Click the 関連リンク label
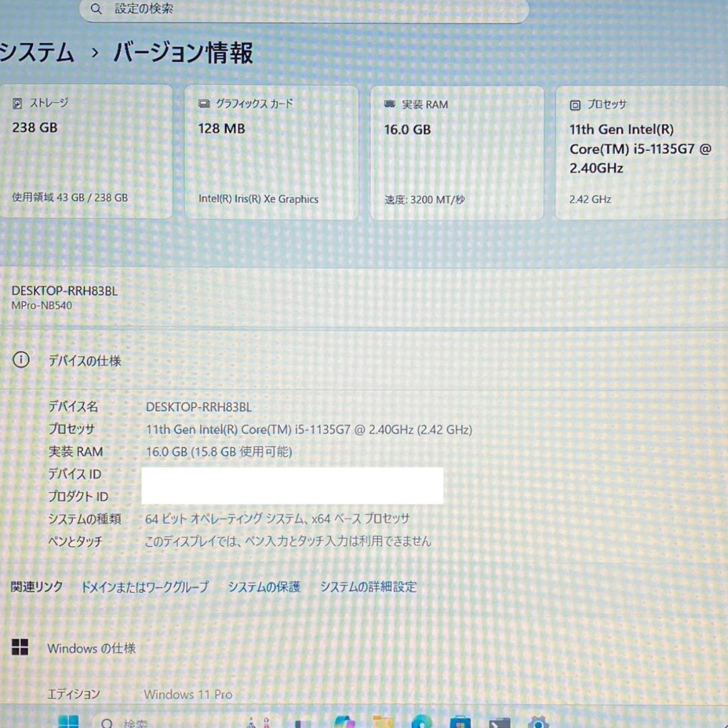The image size is (728, 728). pyautogui.click(x=36, y=586)
